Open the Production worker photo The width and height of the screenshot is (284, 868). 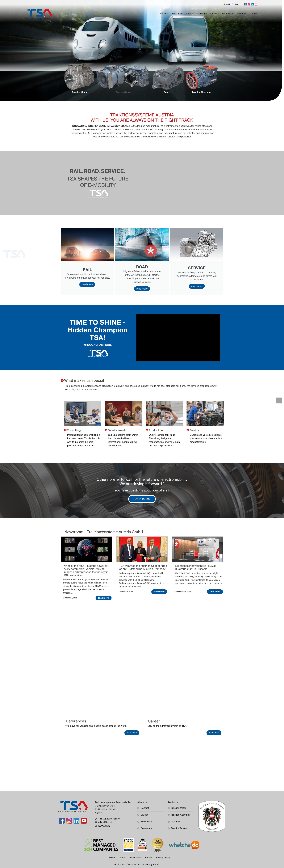coord(164,414)
